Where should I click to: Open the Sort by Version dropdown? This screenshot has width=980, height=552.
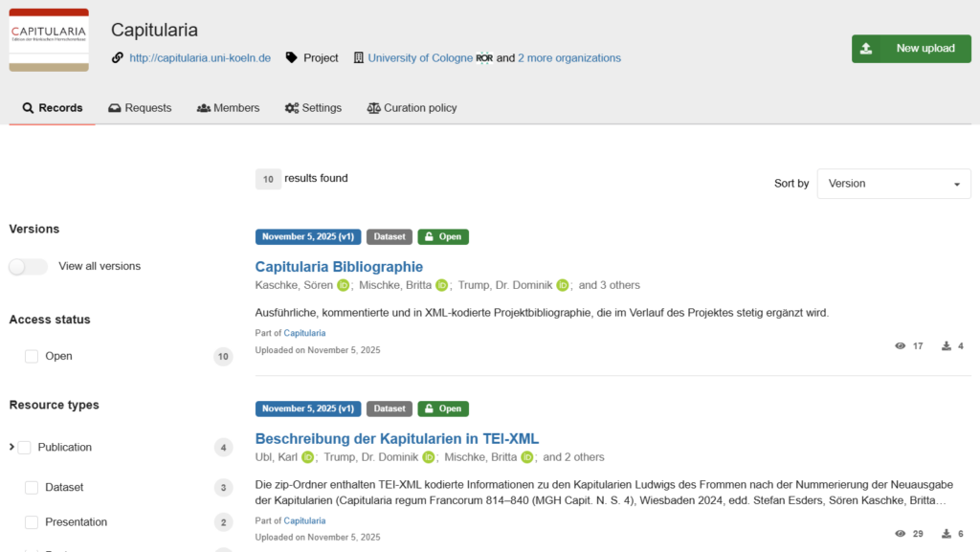pyautogui.click(x=892, y=184)
